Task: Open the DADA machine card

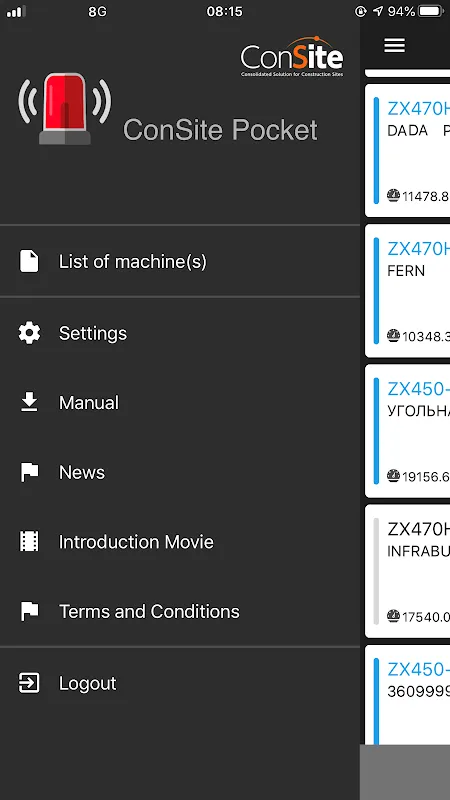Action: pyautogui.click(x=408, y=151)
